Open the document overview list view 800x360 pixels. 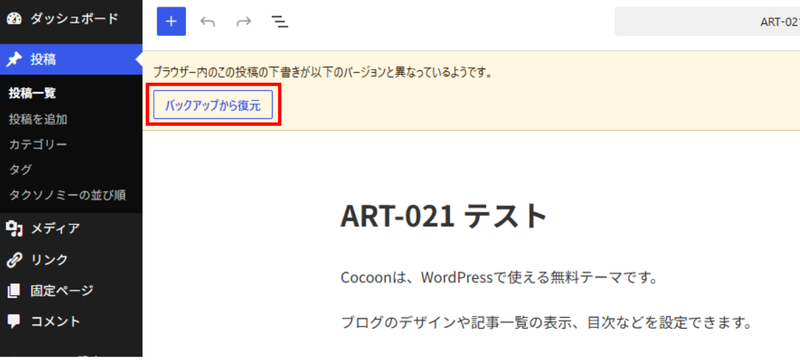click(x=280, y=21)
